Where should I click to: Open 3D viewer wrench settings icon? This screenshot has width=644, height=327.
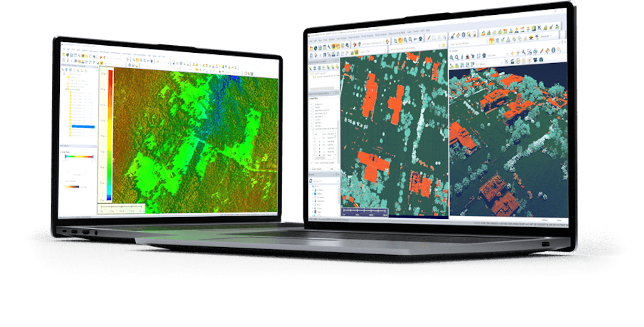pyautogui.click(x=524, y=52)
